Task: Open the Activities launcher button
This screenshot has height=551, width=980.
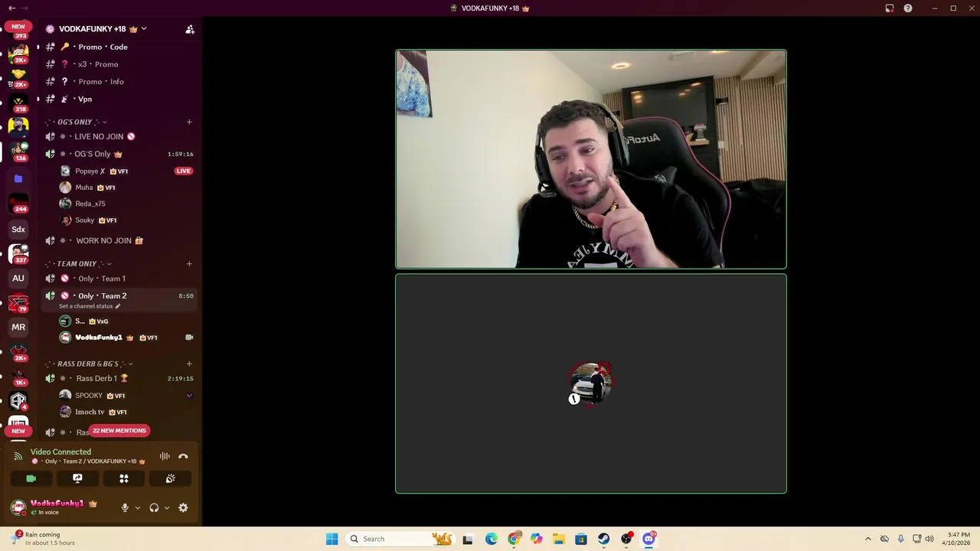Action: [124, 478]
